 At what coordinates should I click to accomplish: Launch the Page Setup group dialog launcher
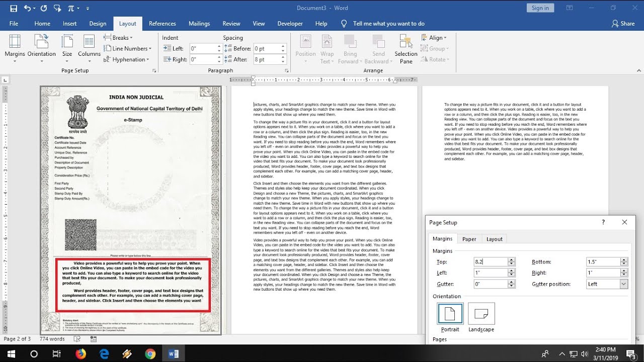(154, 71)
